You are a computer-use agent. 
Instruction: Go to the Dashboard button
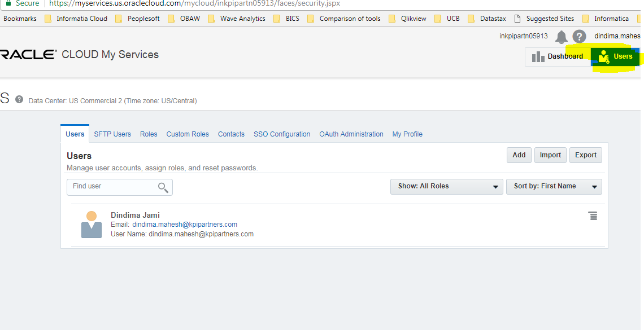558,56
